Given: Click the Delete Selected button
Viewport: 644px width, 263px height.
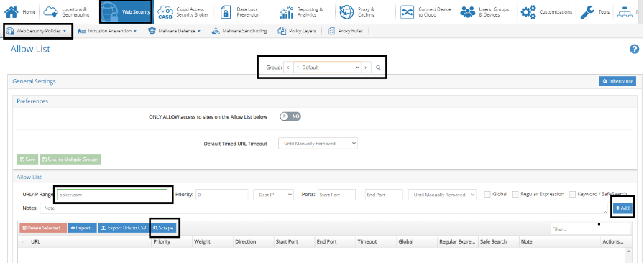Looking at the screenshot, I should coord(42,228).
